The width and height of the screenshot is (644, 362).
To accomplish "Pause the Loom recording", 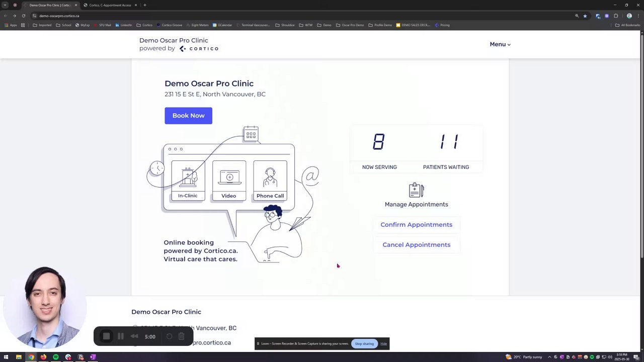I will click(x=121, y=336).
